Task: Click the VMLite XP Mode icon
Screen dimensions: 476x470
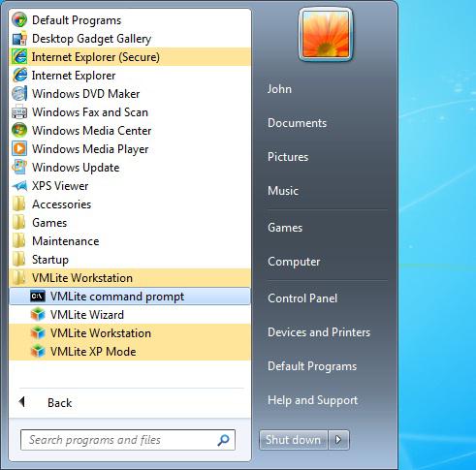Action: click(38, 352)
